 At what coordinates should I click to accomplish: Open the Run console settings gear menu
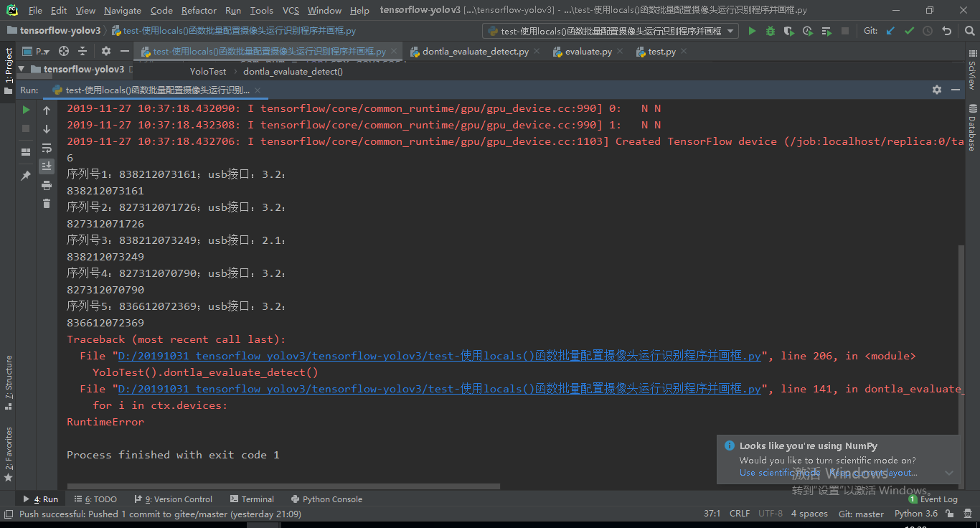937,90
